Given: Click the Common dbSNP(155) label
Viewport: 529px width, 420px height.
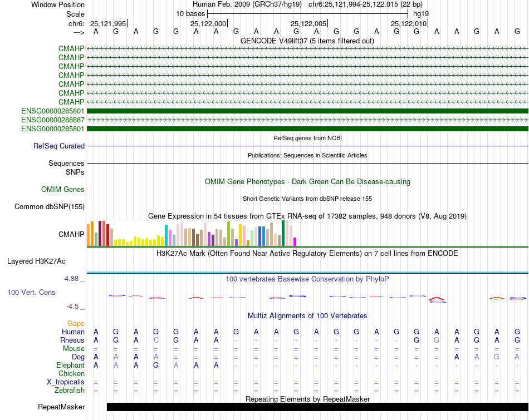Looking at the screenshot, I should point(49,206).
